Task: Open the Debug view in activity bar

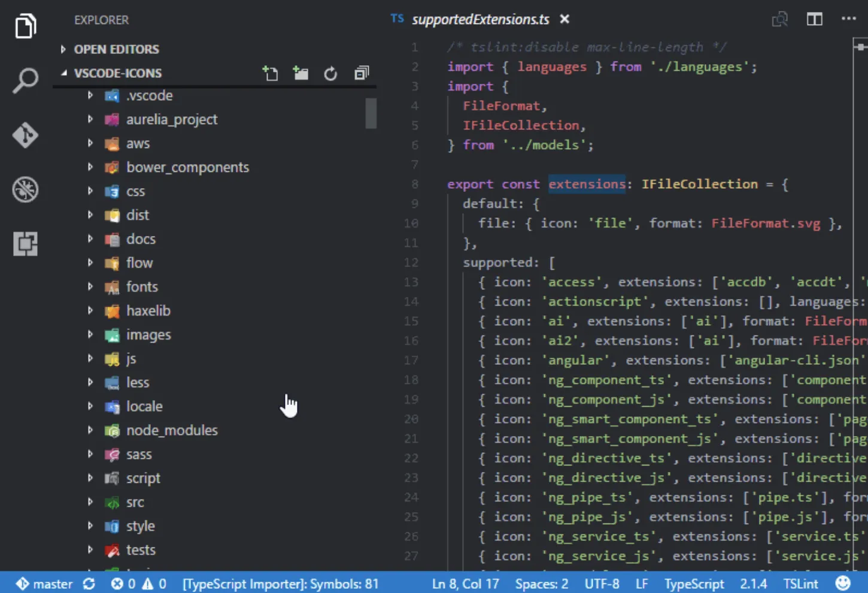Action: coord(25,189)
